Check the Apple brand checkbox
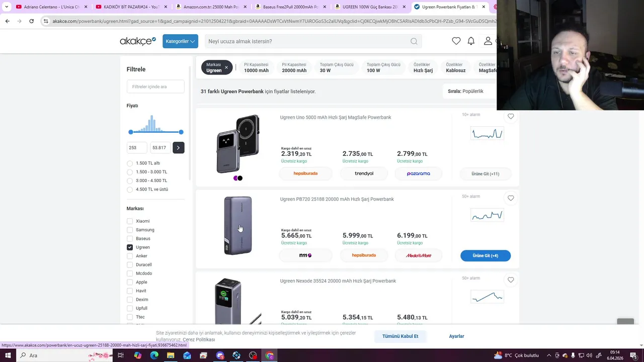Image resolution: width=644 pixels, height=362 pixels. [130, 282]
